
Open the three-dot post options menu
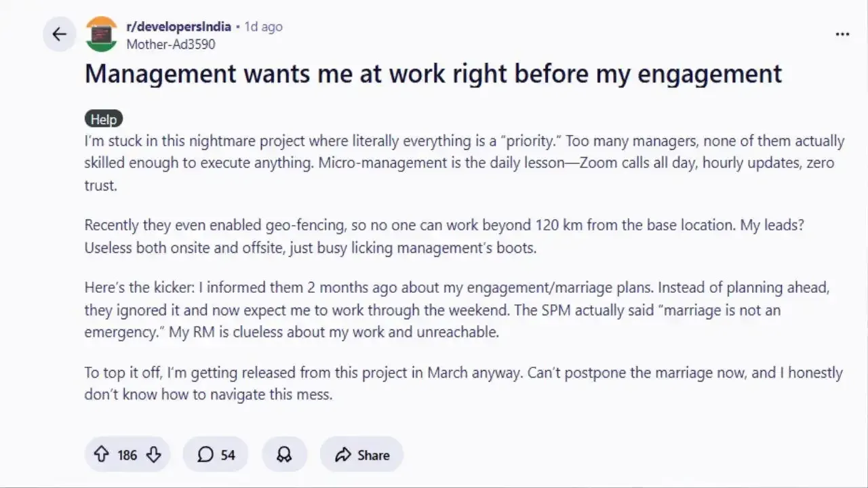(842, 35)
